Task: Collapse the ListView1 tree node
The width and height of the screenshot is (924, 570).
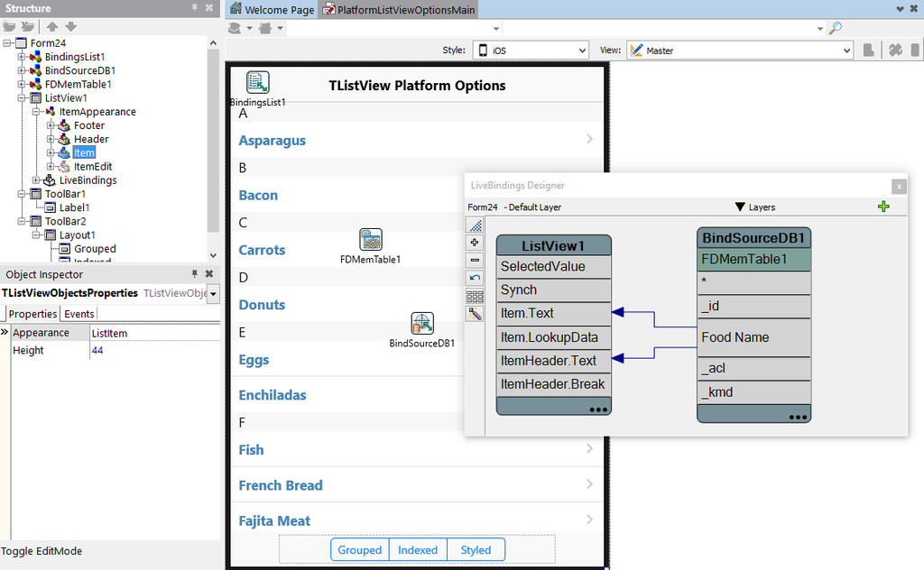Action: 22,98
